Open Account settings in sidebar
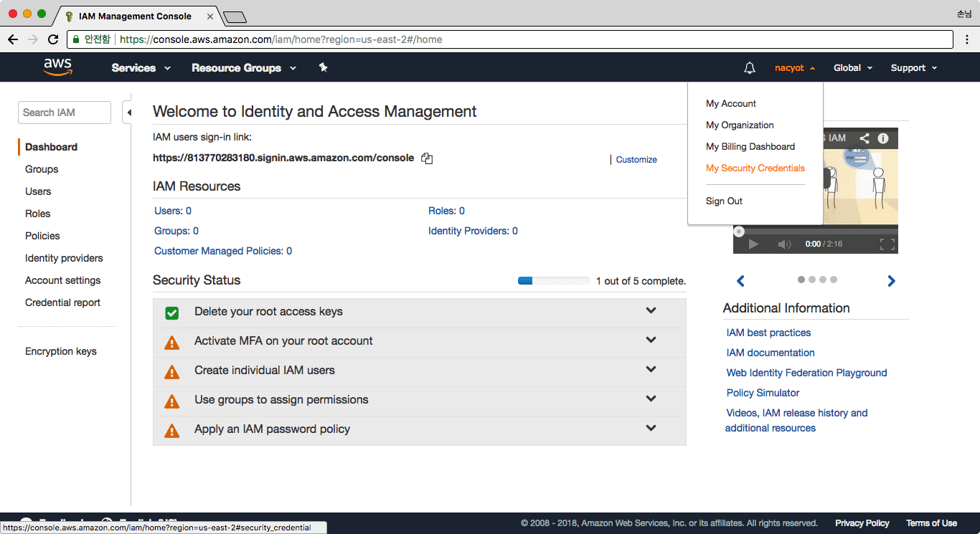The height and width of the screenshot is (534, 980). pos(63,280)
